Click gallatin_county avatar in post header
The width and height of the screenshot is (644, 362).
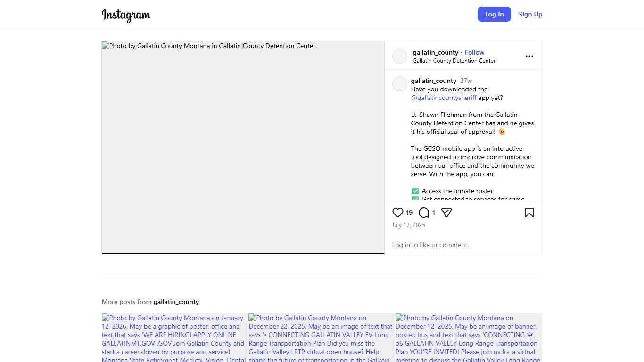[x=400, y=56]
